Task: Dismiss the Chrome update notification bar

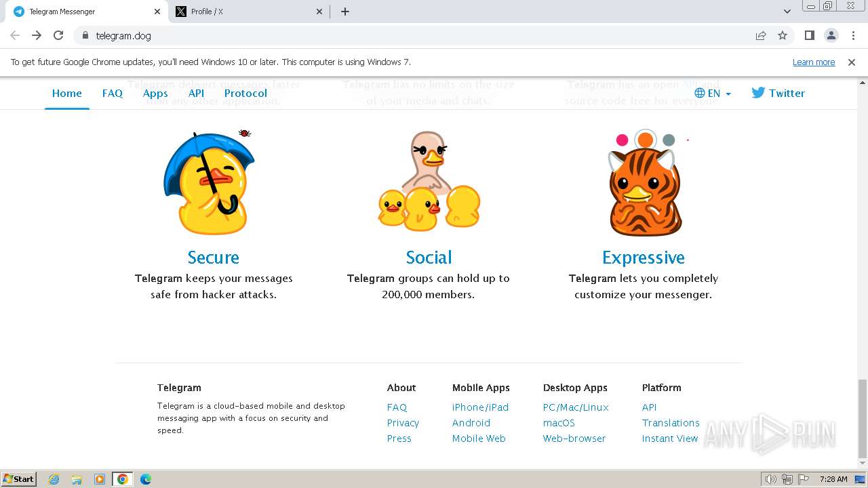Action: click(852, 62)
